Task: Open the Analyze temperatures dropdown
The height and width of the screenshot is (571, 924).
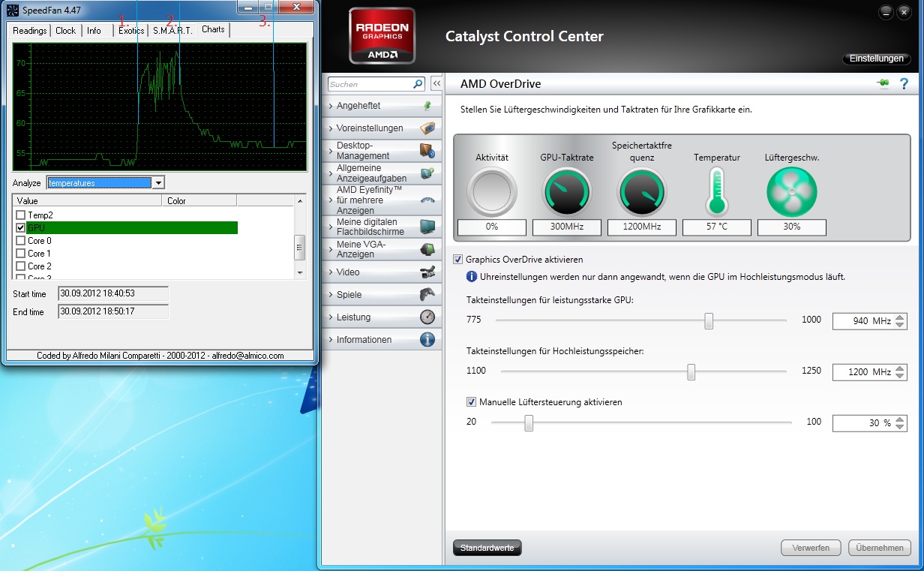Action: coord(157,183)
